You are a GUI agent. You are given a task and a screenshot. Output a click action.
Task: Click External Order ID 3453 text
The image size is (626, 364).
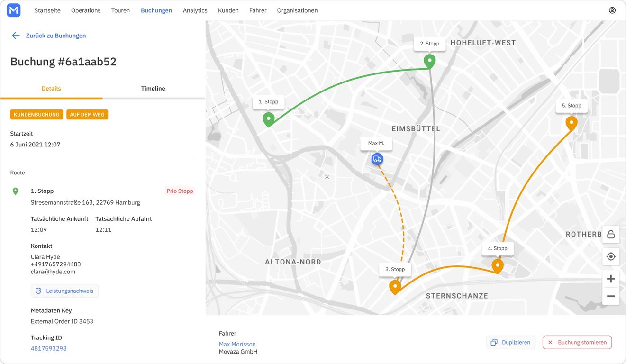pyautogui.click(x=62, y=321)
